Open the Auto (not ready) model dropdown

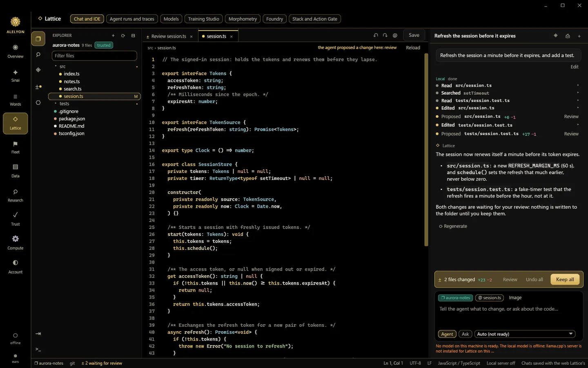pos(525,334)
